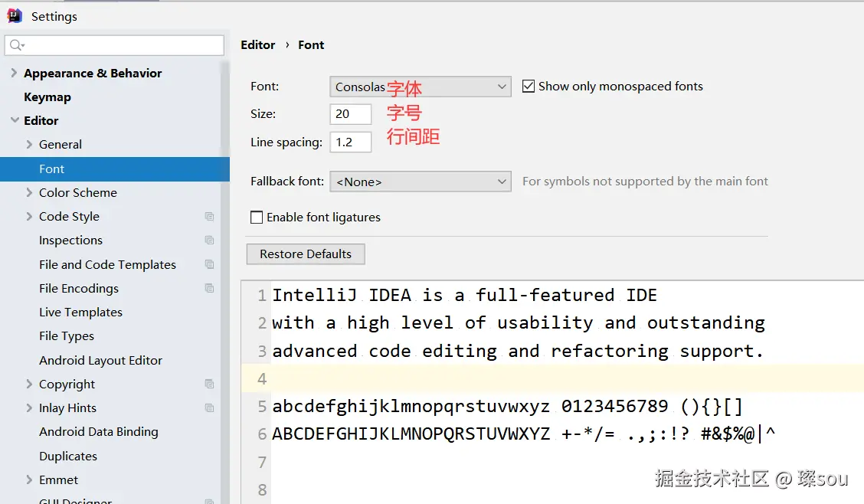Click preview line 1 text 'IntelliJ IDEA is'
The width and height of the screenshot is (864, 504).
[x=358, y=295]
